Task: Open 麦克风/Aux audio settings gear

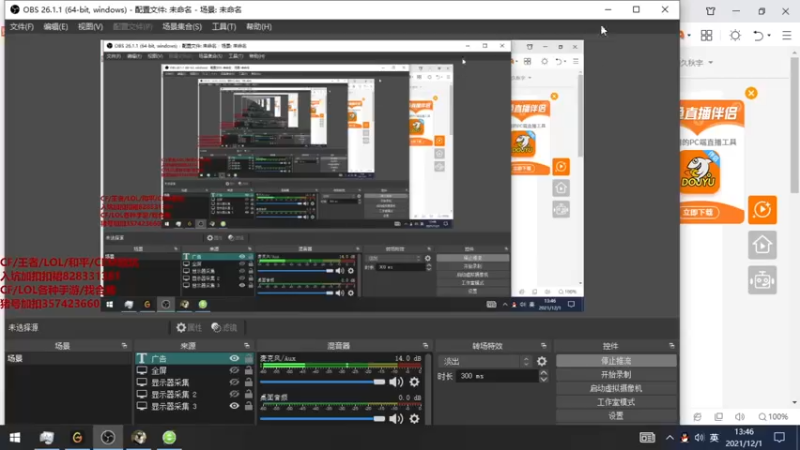Action: pyautogui.click(x=414, y=382)
